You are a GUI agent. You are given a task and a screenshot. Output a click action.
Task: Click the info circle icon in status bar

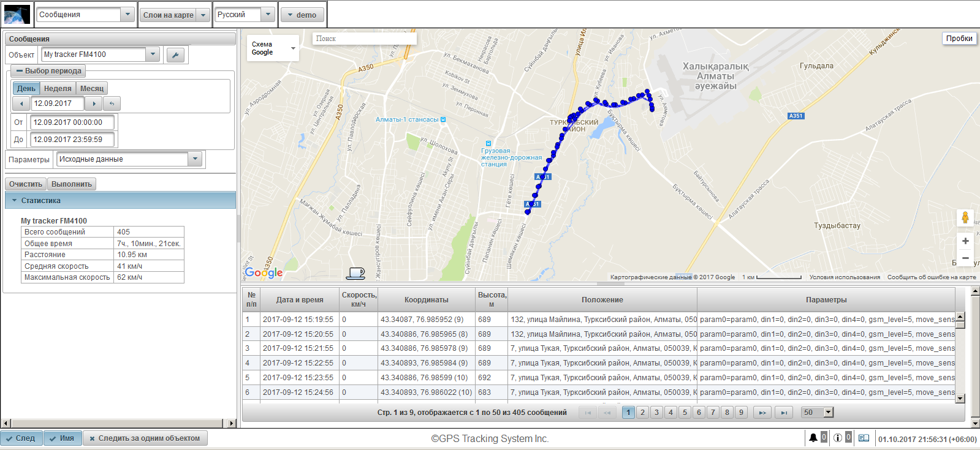point(837,438)
